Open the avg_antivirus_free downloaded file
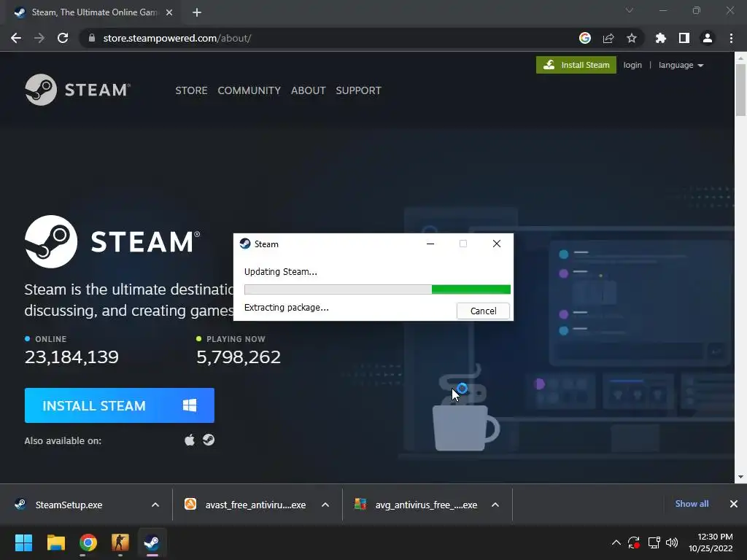 pyautogui.click(x=416, y=505)
